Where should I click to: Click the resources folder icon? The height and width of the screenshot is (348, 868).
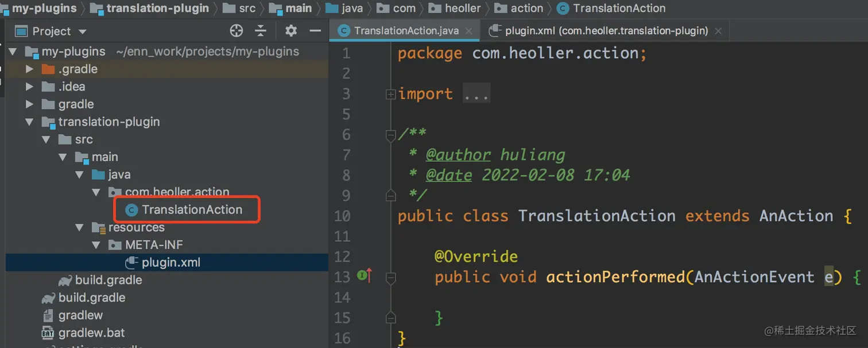click(x=98, y=228)
